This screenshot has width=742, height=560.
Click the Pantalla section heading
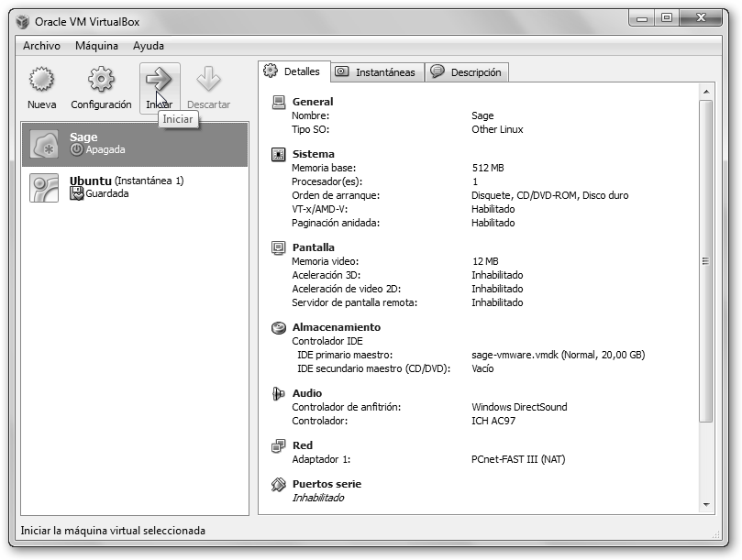[313, 247]
